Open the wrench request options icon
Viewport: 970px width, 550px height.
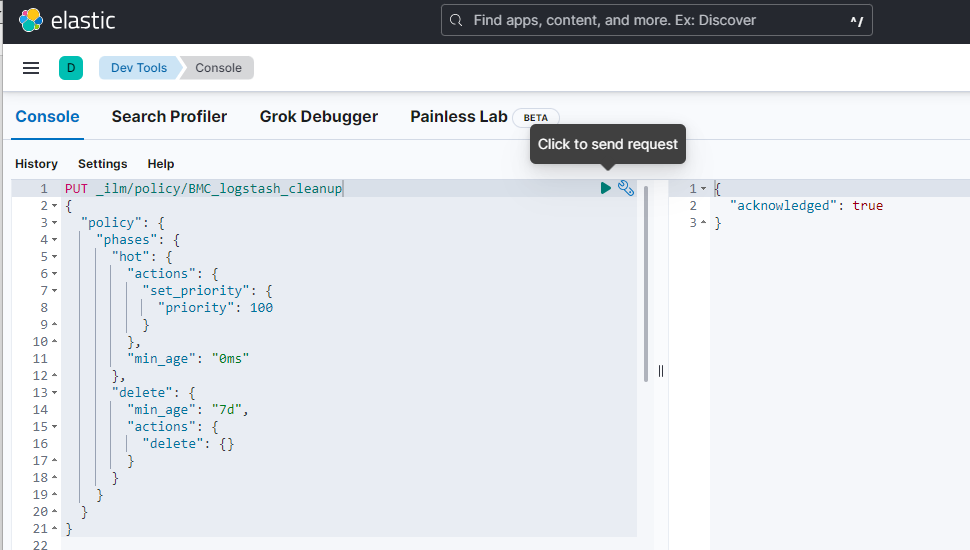click(x=626, y=188)
